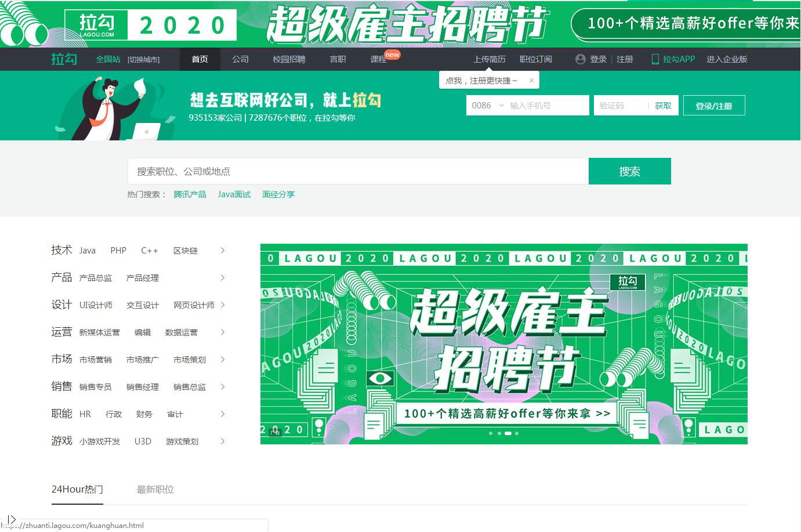Click the C++ job category
The height and width of the screenshot is (532, 801).
coord(150,251)
